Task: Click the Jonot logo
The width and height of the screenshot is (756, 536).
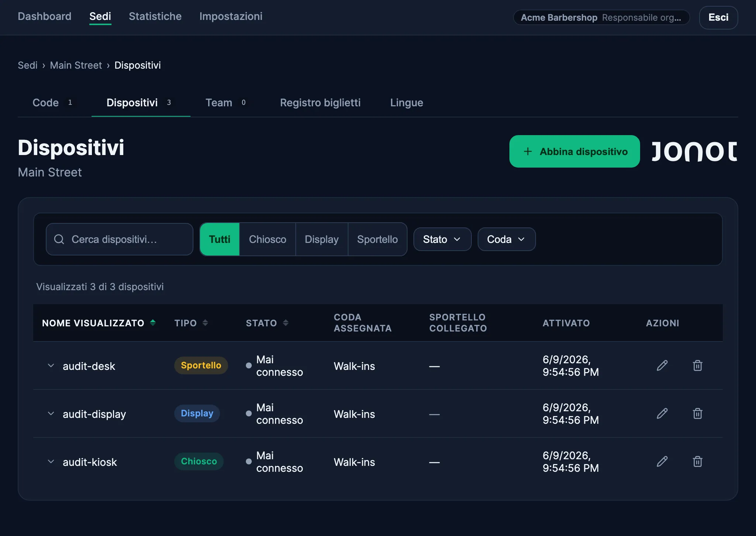Action: point(694,151)
